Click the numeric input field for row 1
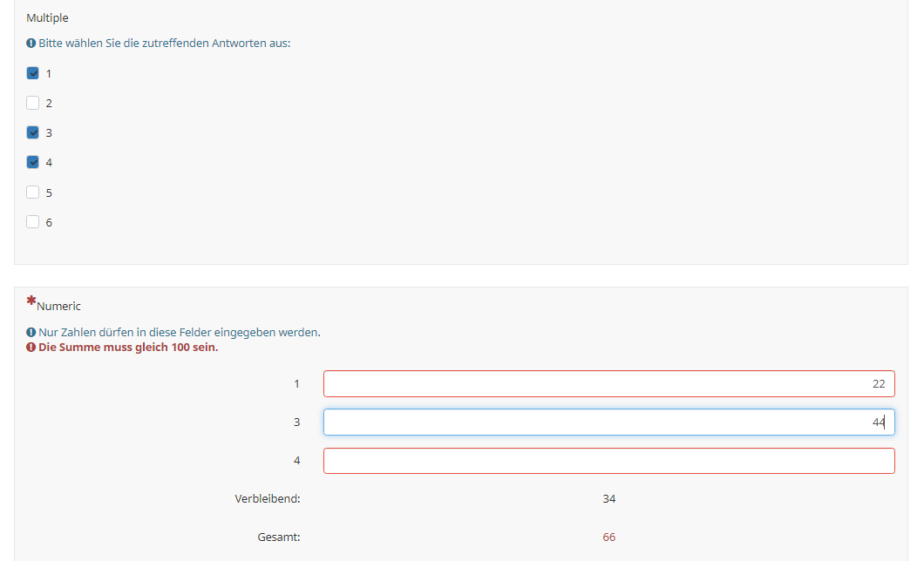This screenshot has height=561, width=924. 608,384
